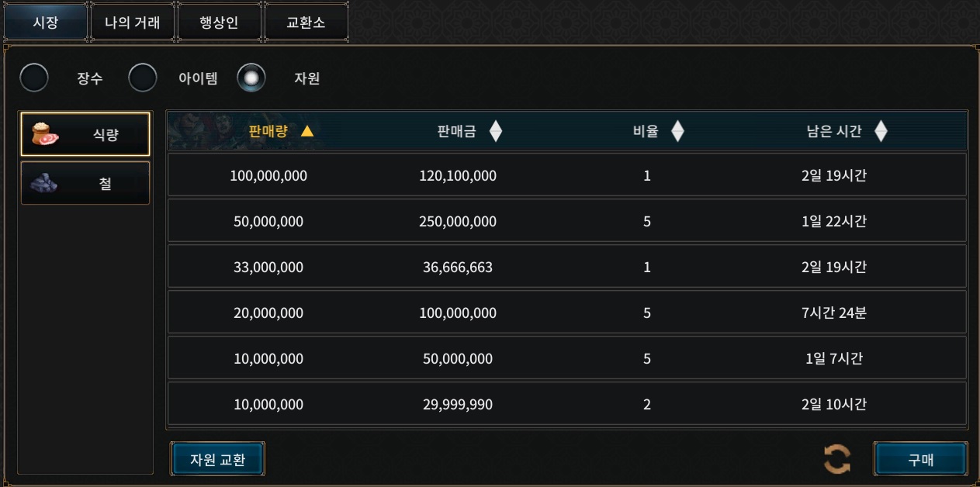Select the 장수 radio button
Image resolution: width=980 pixels, height=487 pixels.
tap(33, 78)
